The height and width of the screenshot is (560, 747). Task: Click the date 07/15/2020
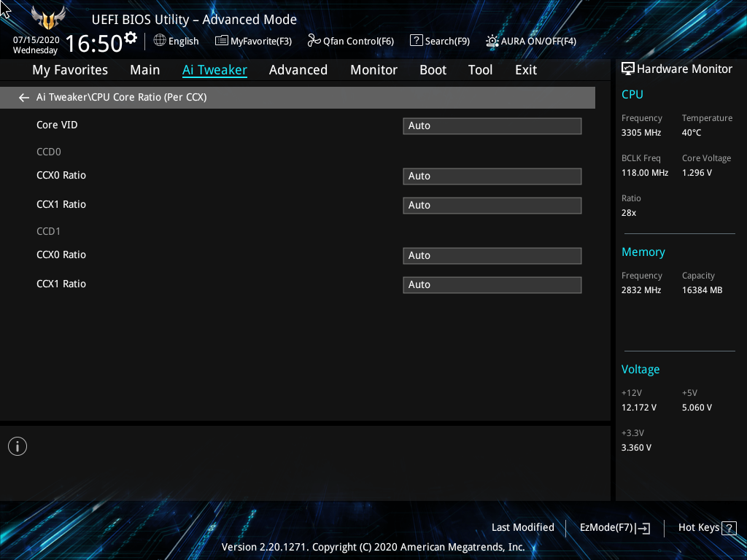pos(36,40)
